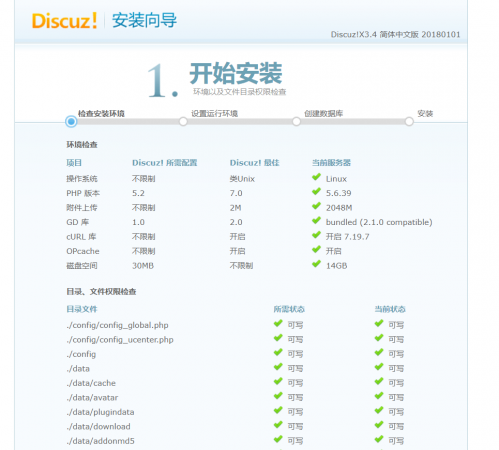
Task: Click the ./config/config_ucenter.php file path
Action: [120, 340]
